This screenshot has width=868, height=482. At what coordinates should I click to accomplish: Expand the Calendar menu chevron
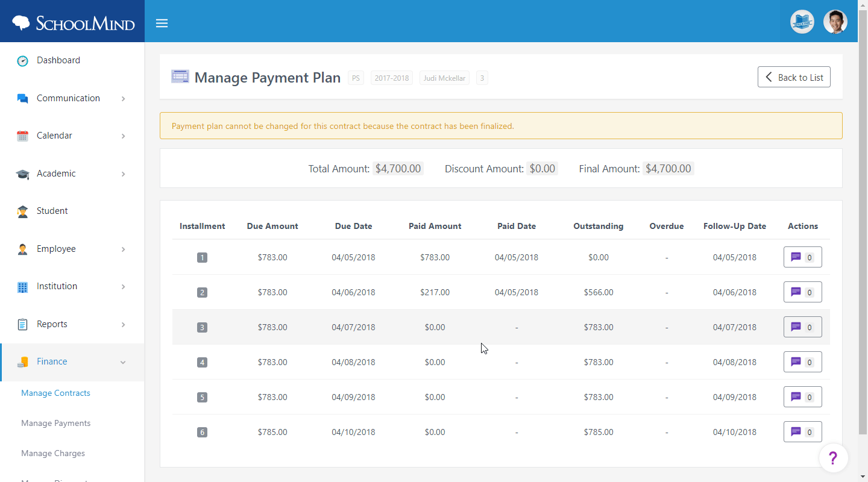123,136
